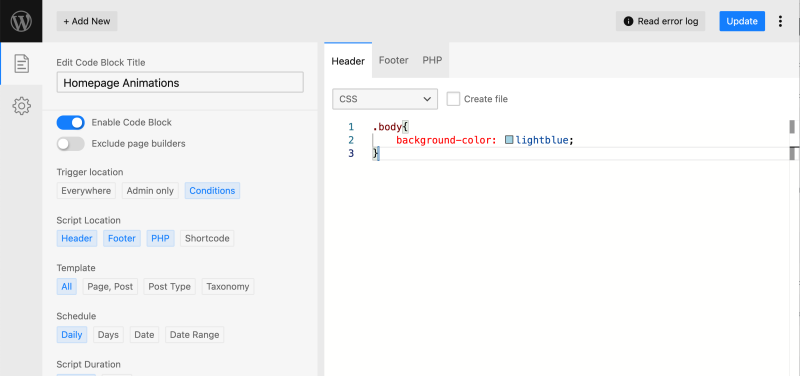
Task: Click the Script Duration label
Action: click(x=88, y=364)
